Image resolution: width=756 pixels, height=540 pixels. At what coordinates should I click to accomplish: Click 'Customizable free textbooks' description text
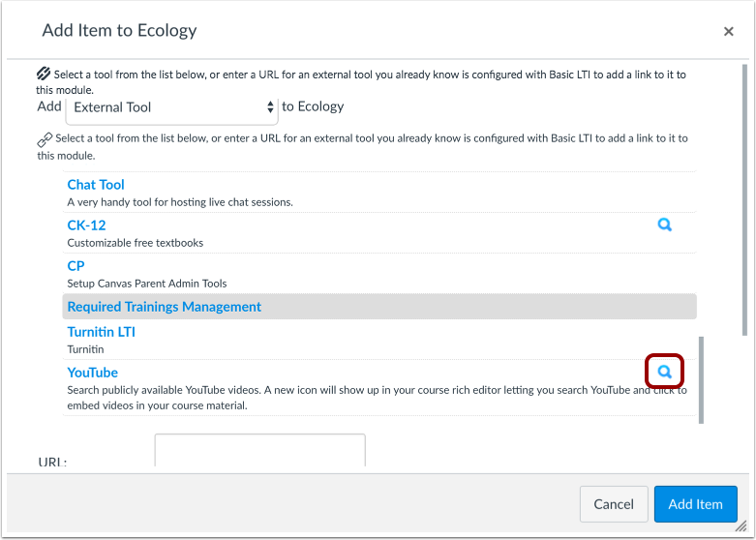[135, 243]
